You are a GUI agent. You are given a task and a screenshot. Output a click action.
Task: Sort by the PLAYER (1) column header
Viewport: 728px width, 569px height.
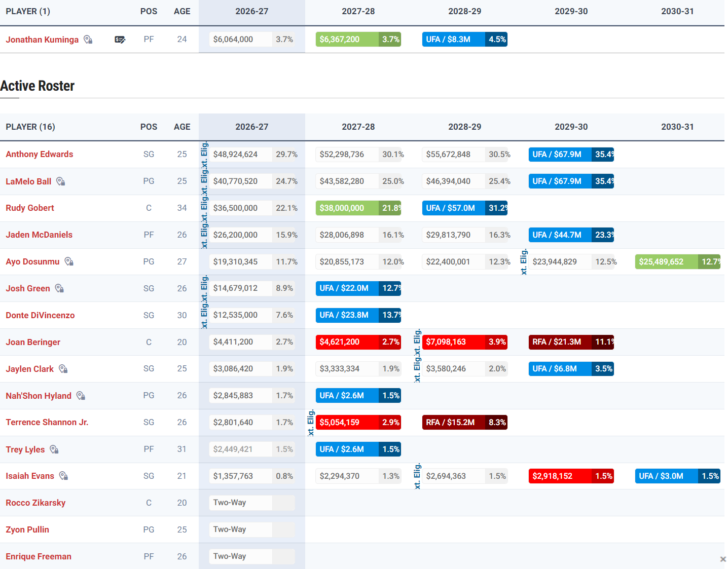click(x=28, y=11)
